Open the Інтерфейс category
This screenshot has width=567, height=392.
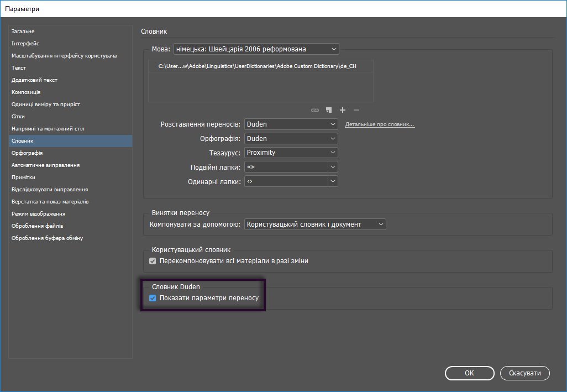click(x=71, y=43)
